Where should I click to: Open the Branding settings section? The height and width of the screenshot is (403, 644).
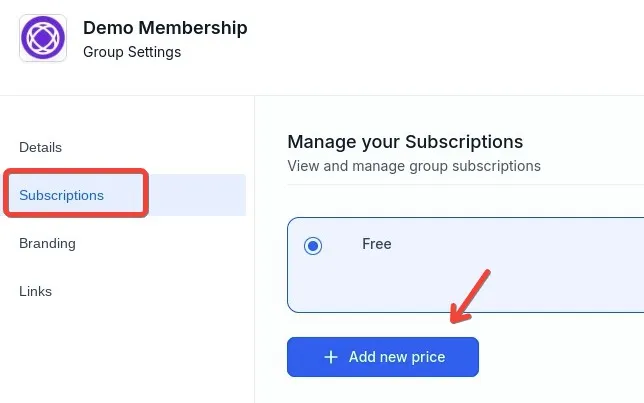(47, 243)
